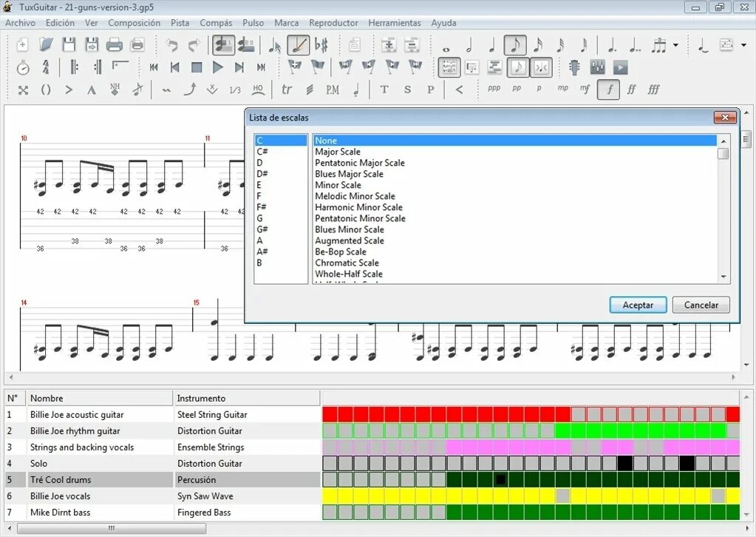Toggle ghost note parentheses
Image resolution: width=756 pixels, height=537 pixels.
tap(46, 89)
